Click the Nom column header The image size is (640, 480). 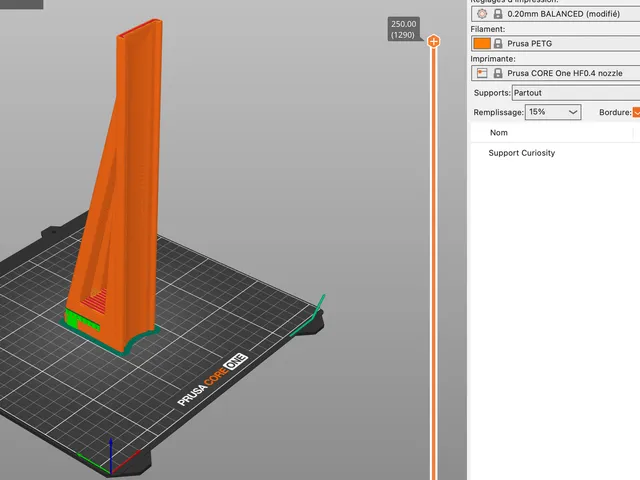tap(499, 133)
